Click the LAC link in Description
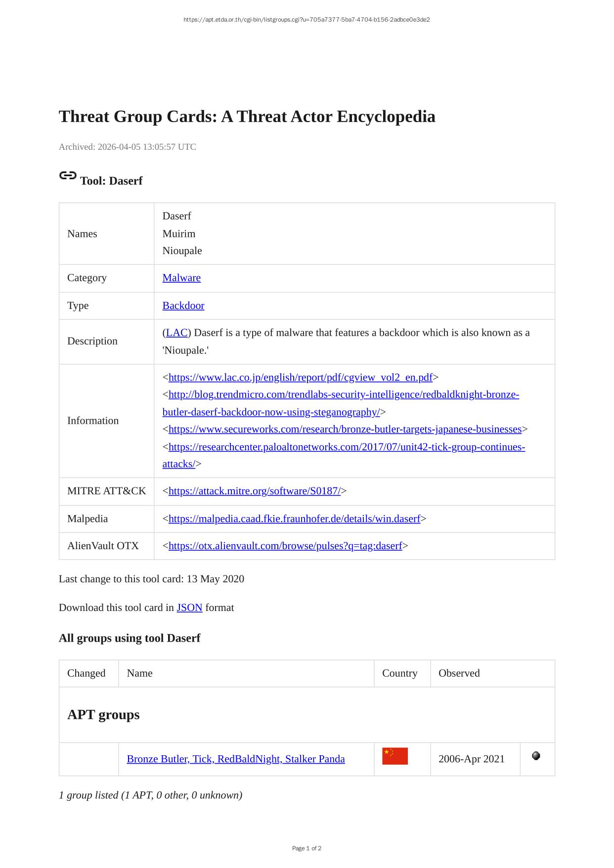The height and width of the screenshot is (868, 614). (176, 333)
